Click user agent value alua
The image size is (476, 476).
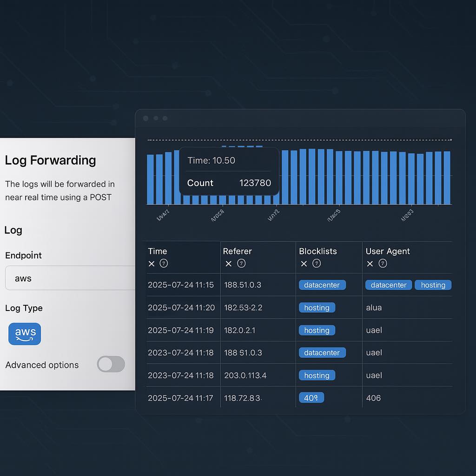click(x=374, y=308)
